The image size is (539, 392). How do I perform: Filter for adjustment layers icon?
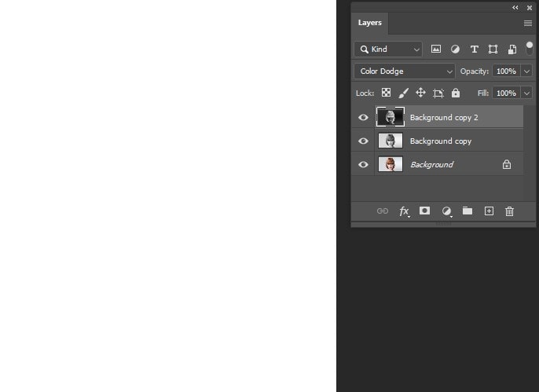455,49
